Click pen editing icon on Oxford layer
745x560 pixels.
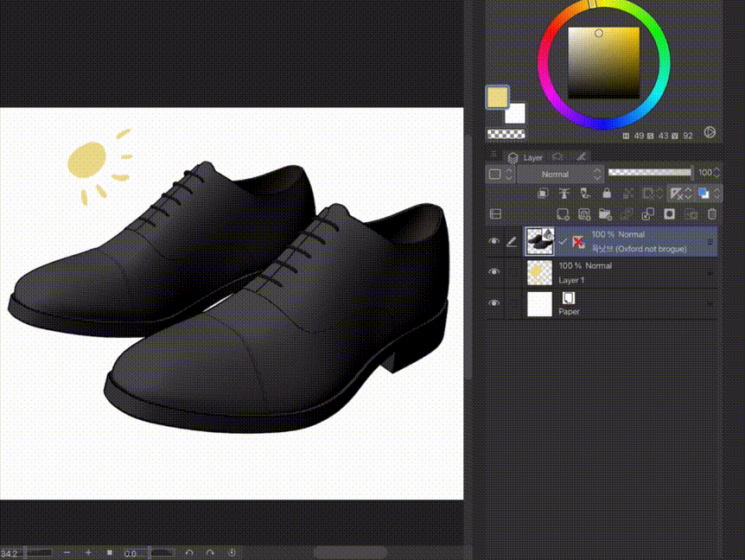point(512,242)
